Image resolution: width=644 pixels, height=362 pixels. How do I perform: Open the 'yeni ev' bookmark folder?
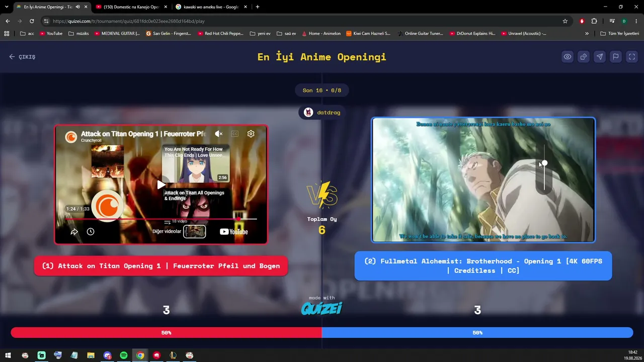click(x=260, y=34)
